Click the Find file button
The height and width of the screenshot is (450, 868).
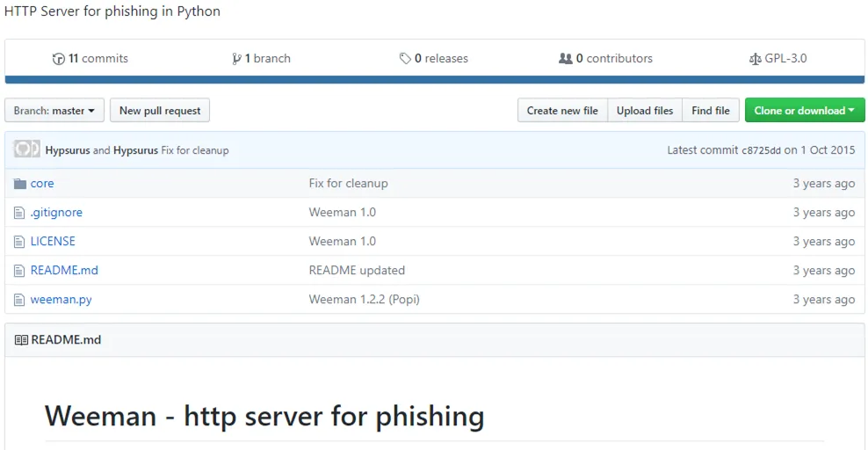(711, 111)
